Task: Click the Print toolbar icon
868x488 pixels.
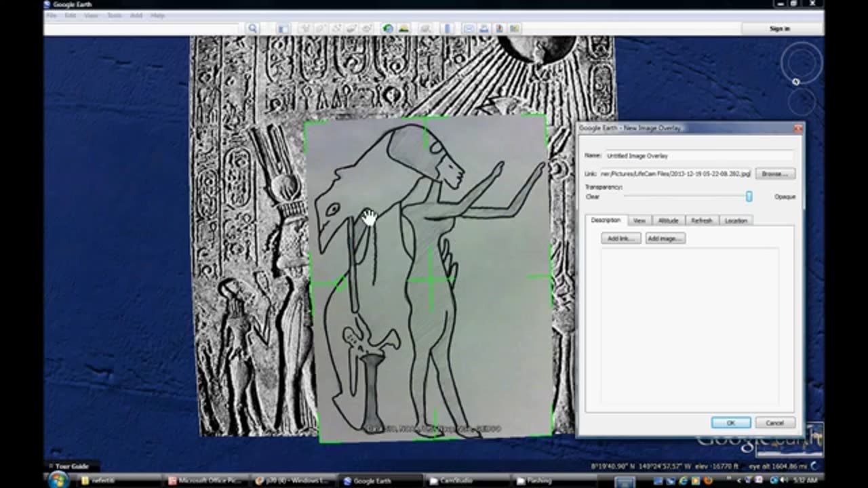Action: [x=484, y=28]
